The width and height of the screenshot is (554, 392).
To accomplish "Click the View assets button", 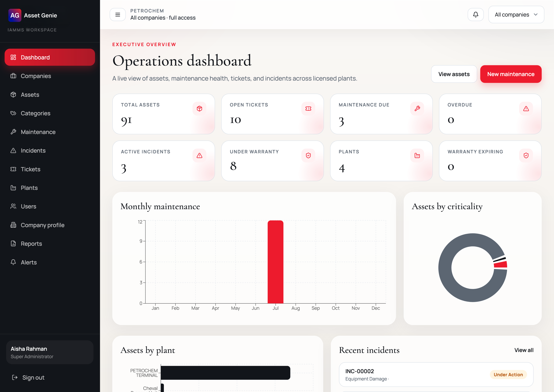I will click(x=454, y=74).
